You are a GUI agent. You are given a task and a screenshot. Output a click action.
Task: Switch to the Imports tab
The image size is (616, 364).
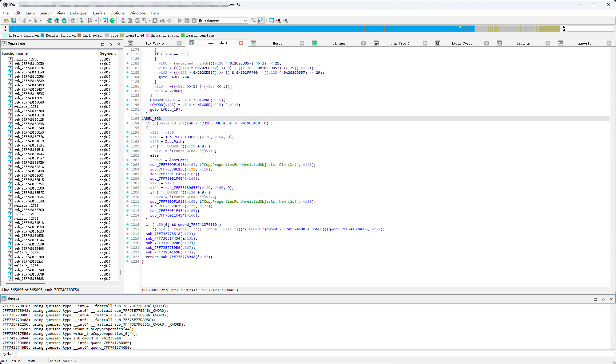tap(523, 43)
